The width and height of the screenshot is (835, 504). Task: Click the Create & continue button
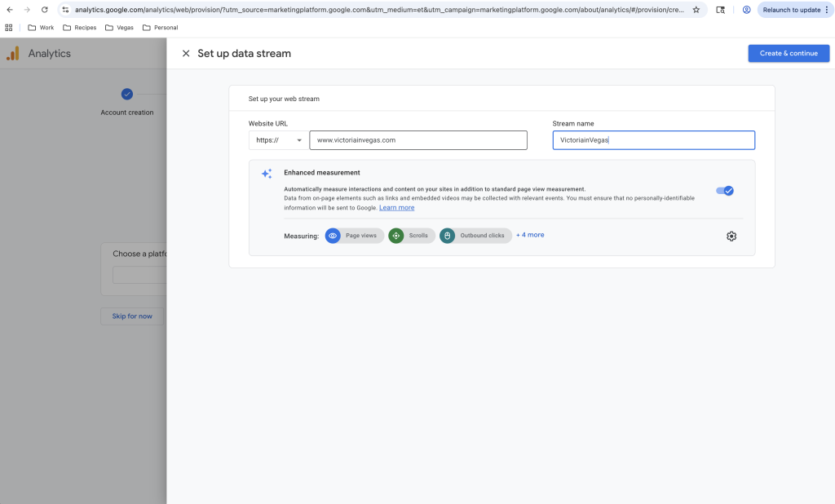(789, 54)
